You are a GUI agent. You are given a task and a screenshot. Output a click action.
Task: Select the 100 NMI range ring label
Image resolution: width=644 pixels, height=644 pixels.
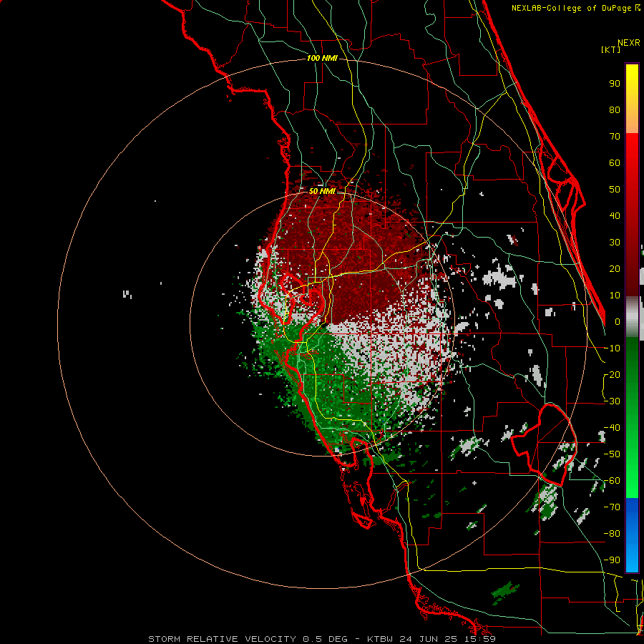[x=322, y=58]
